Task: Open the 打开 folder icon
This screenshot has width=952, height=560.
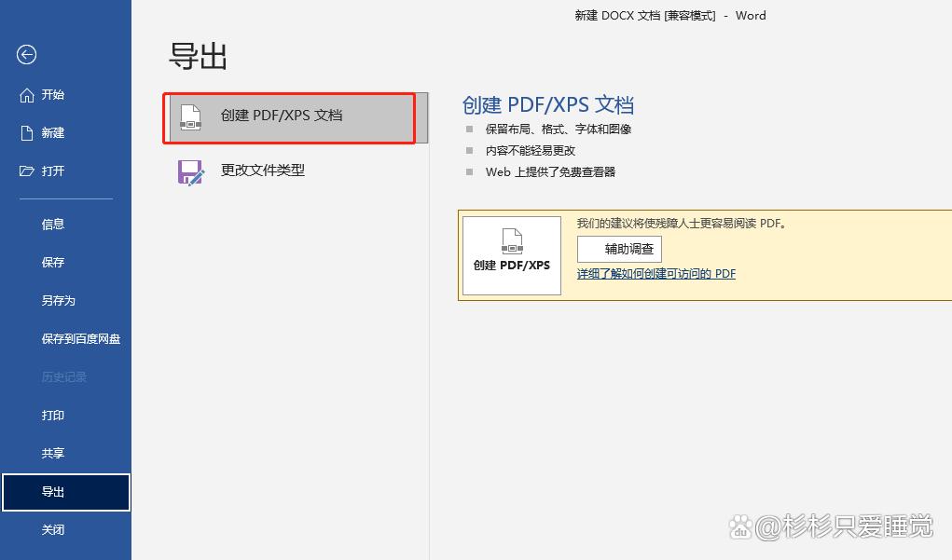Action: (28, 171)
